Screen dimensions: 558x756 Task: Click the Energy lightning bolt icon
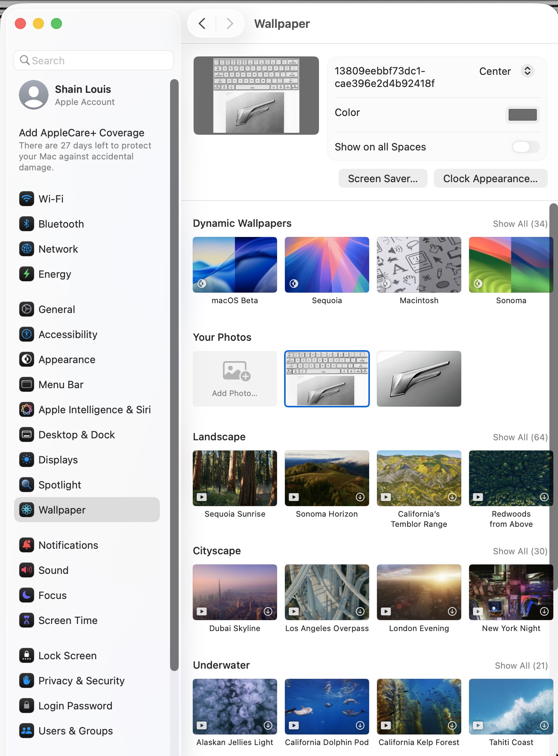27,274
